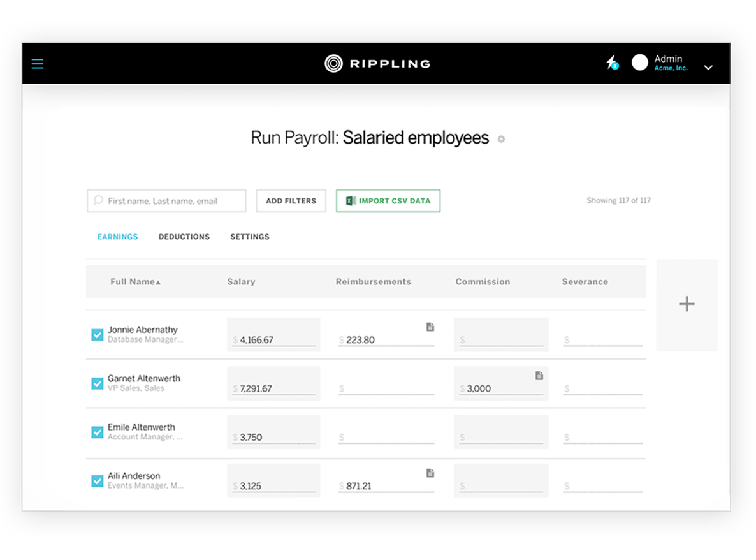This screenshot has height=560, width=756.
Task: Click the Rippling logo in header
Action: [377, 64]
